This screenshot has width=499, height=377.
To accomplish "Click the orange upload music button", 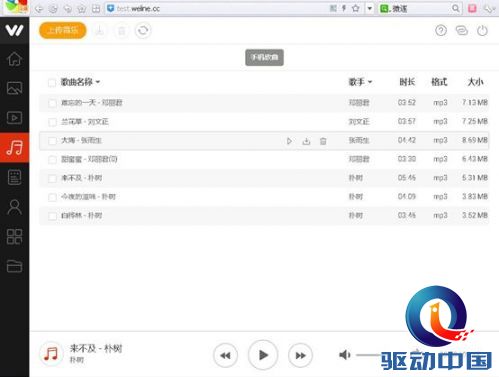I will point(63,30).
